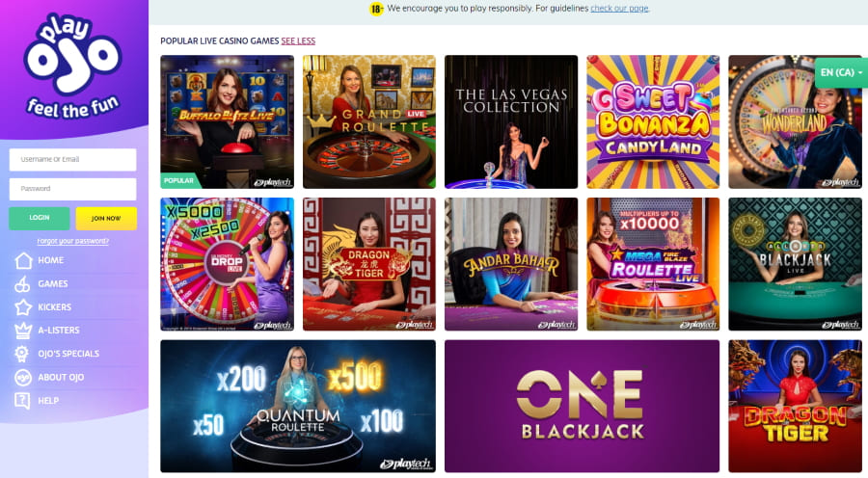The image size is (868, 478).
Task: Click the yellow JOIN NOW button
Action: tap(106, 218)
